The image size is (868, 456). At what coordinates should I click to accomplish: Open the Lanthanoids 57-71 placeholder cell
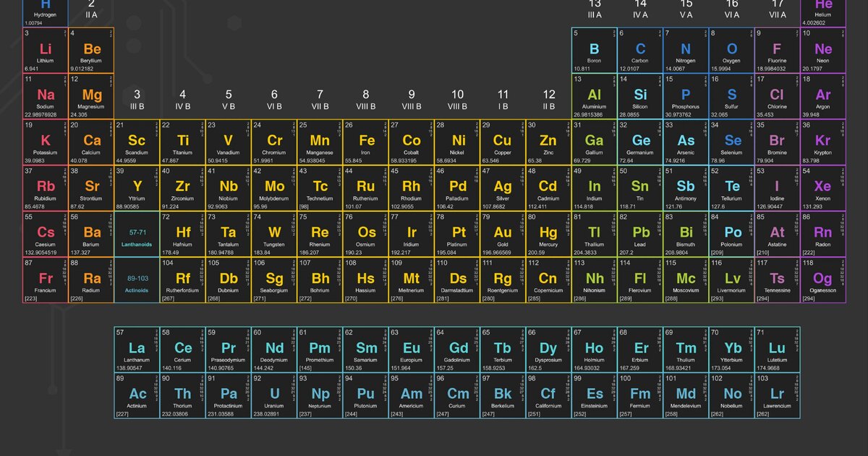pyautogui.click(x=137, y=234)
